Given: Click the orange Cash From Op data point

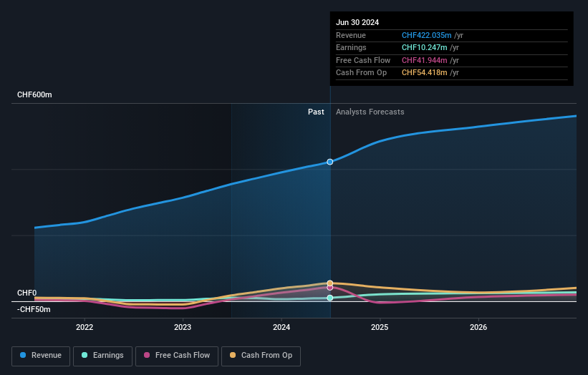Looking at the screenshot, I should pos(330,283).
